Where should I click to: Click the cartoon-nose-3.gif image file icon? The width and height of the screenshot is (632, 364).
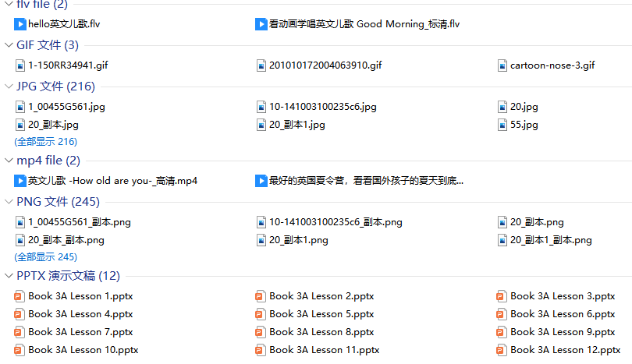click(x=502, y=65)
